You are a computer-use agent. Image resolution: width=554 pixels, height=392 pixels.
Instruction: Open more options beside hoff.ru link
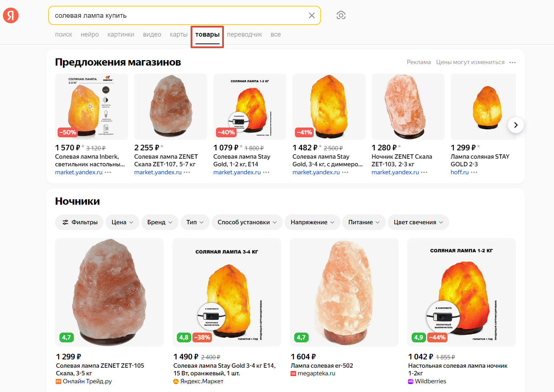(474, 172)
